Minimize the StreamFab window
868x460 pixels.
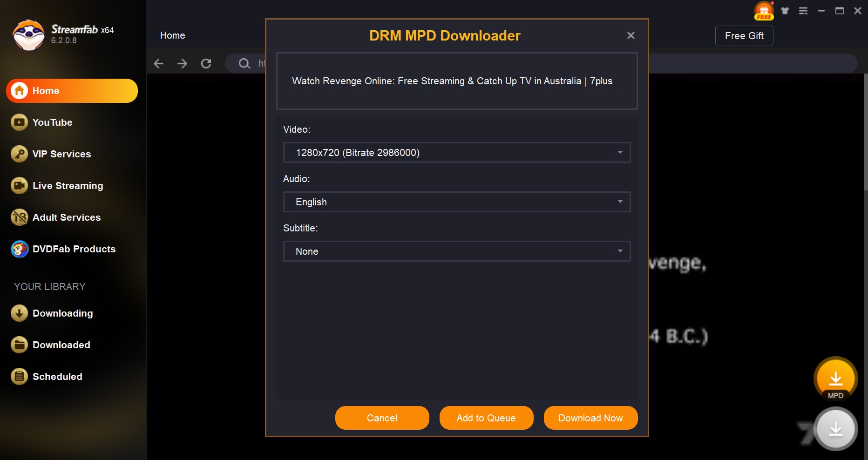tap(821, 11)
